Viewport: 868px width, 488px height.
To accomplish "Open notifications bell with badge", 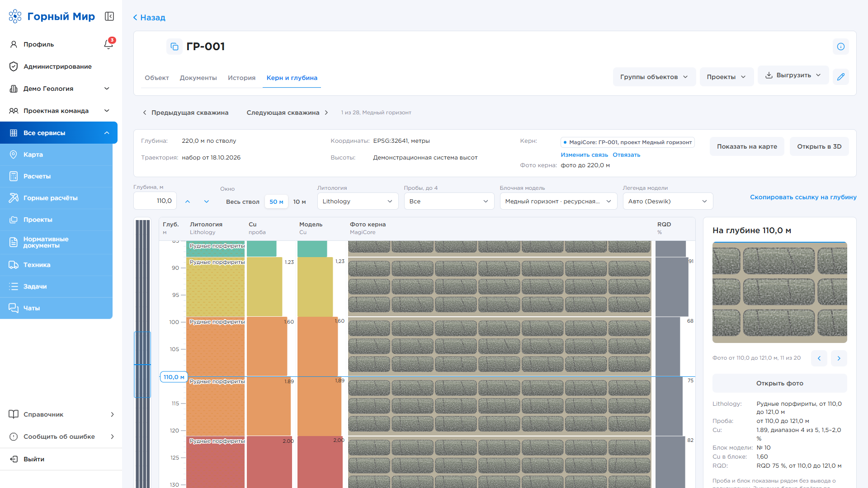I will click(x=108, y=44).
